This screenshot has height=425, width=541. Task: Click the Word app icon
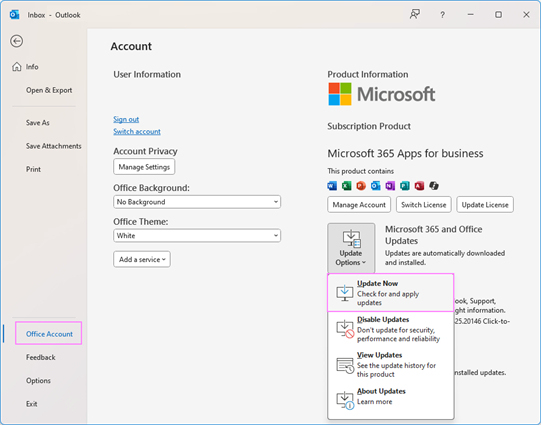[x=332, y=186]
